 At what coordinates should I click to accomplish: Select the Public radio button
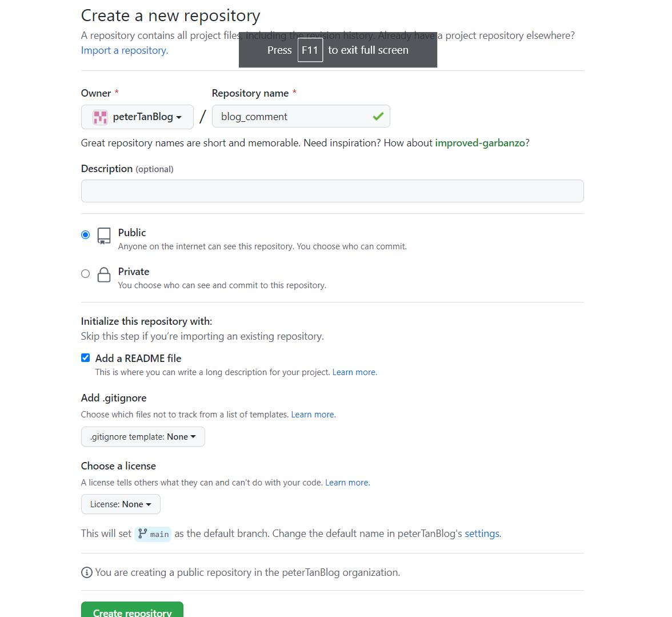coord(85,234)
